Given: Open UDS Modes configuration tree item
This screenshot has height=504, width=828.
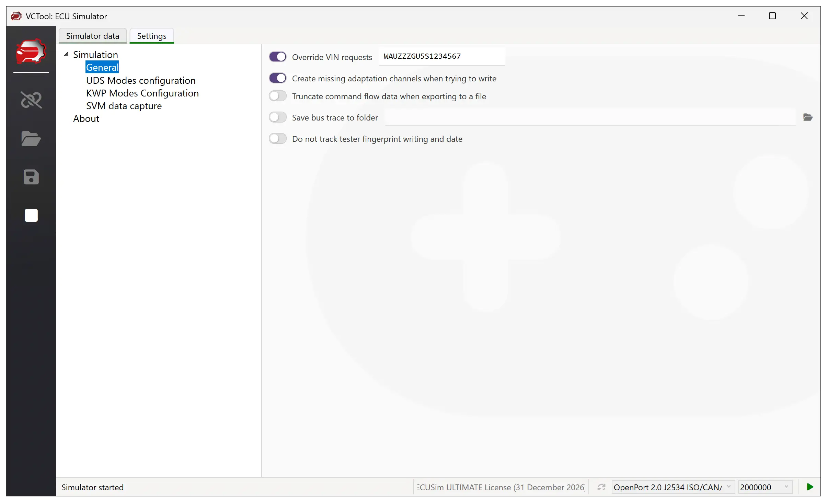Looking at the screenshot, I should pyautogui.click(x=141, y=80).
